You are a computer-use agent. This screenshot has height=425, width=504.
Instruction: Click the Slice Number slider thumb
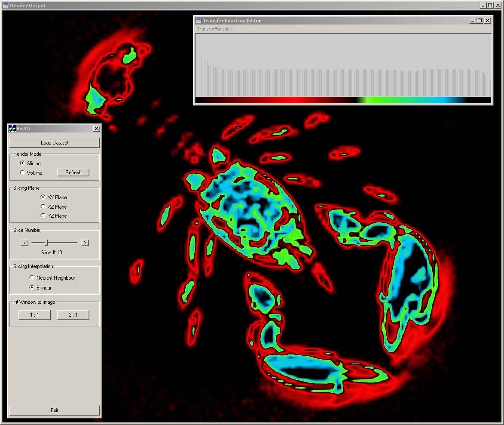pyautogui.click(x=46, y=243)
